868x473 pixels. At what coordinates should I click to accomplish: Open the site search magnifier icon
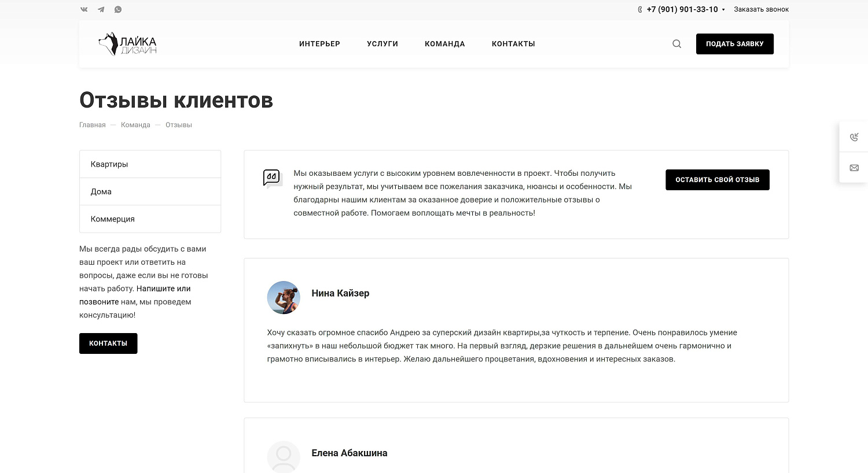point(676,43)
